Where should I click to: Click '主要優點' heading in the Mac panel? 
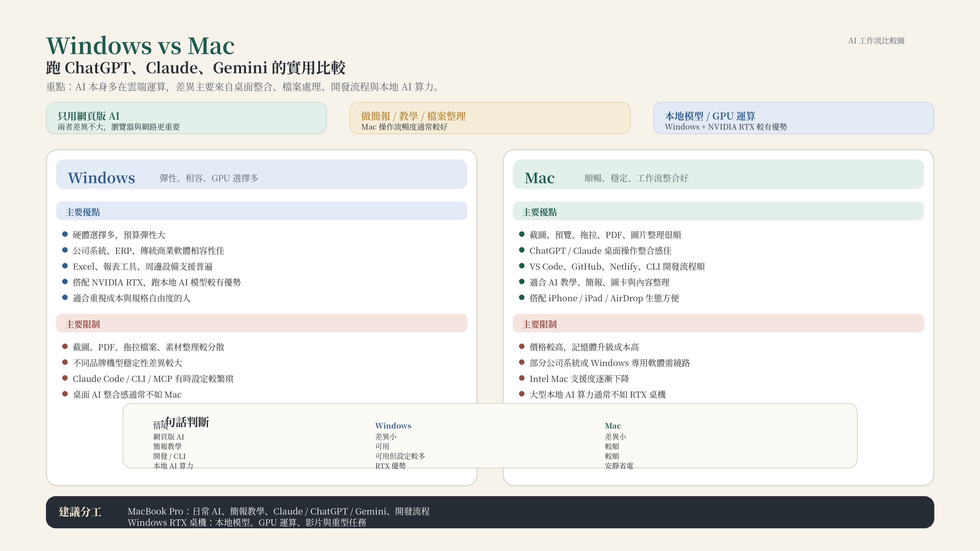point(540,212)
